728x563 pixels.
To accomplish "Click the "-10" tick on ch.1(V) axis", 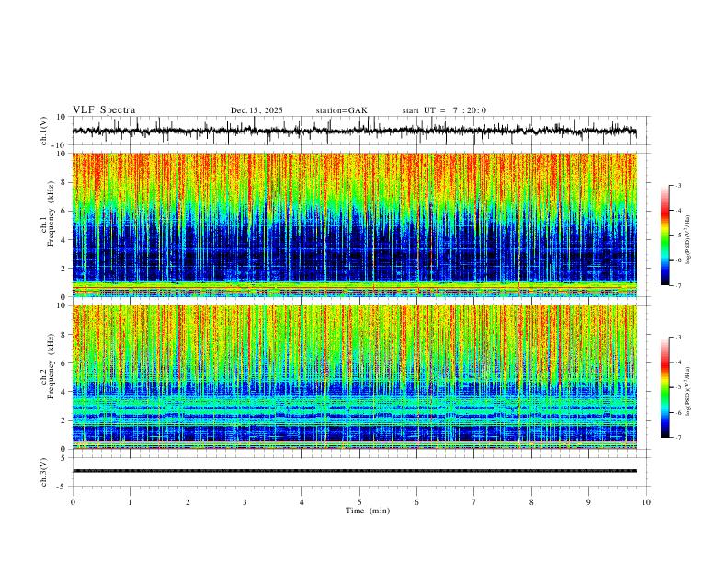I will (59, 145).
